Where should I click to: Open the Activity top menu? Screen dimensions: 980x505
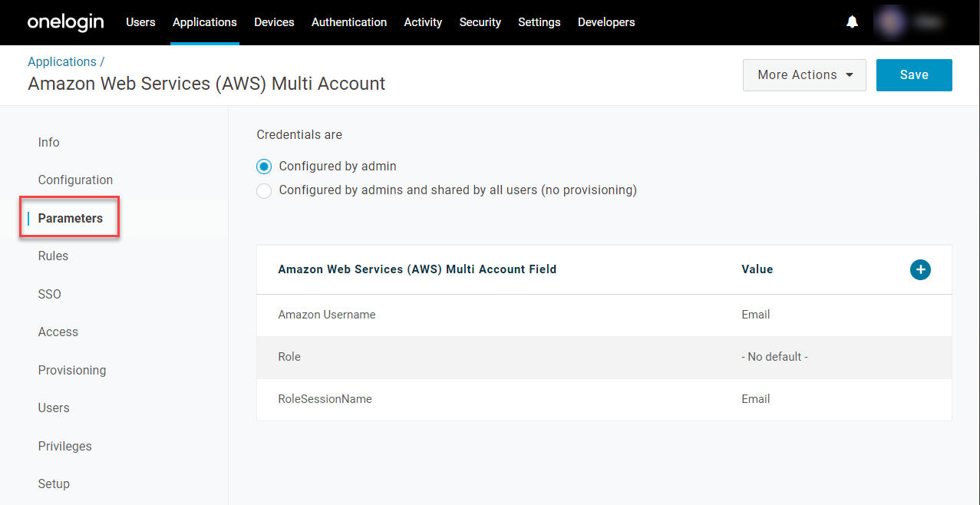click(x=423, y=22)
